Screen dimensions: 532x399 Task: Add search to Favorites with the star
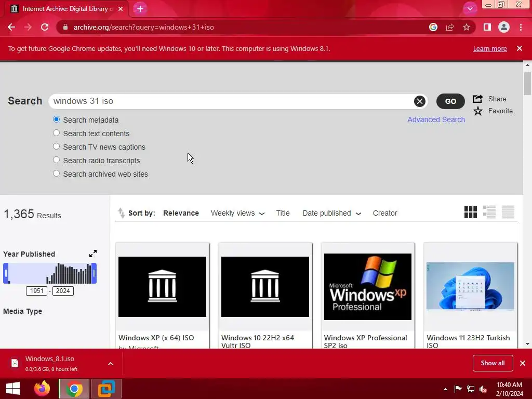[x=478, y=111]
